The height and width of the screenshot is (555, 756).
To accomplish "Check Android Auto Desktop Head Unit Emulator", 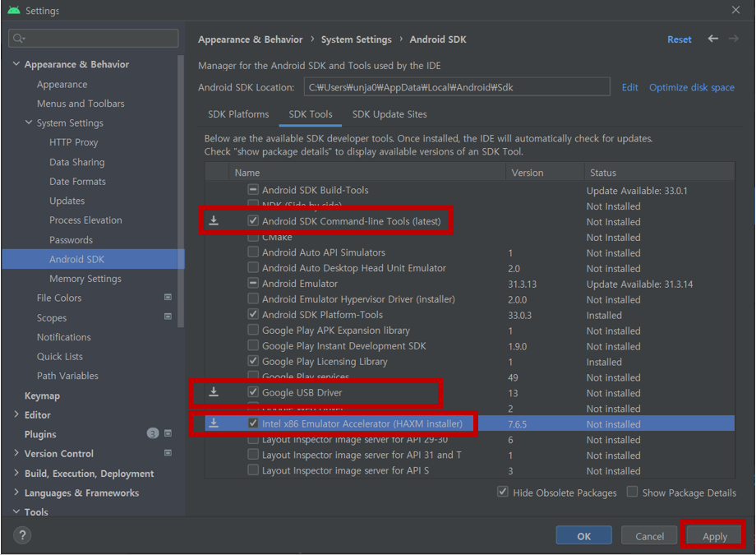I will click(x=252, y=267).
